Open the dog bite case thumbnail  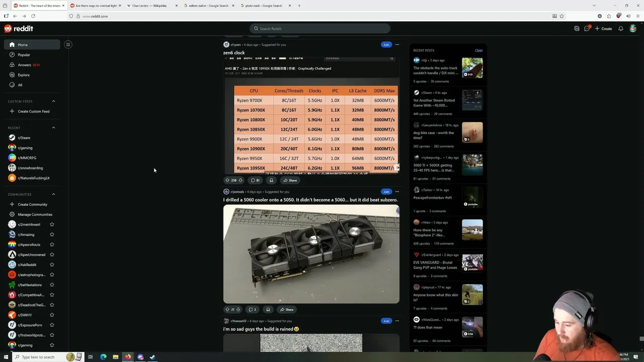click(472, 132)
